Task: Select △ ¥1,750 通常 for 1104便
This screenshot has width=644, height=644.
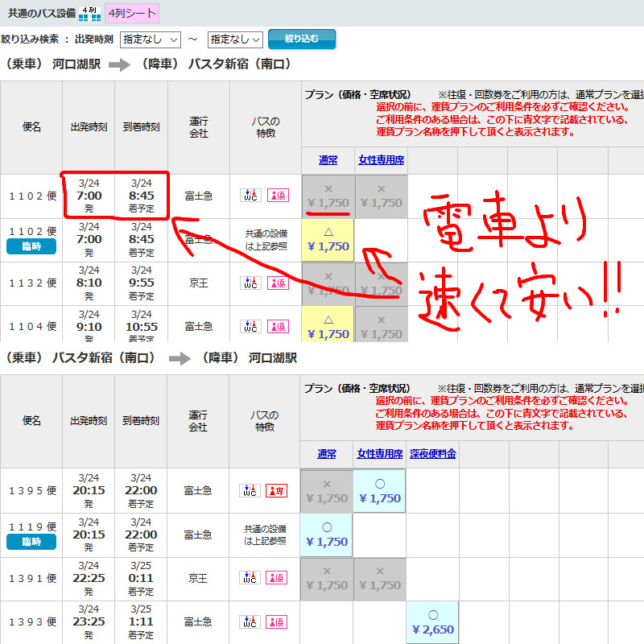Action: pyautogui.click(x=328, y=324)
